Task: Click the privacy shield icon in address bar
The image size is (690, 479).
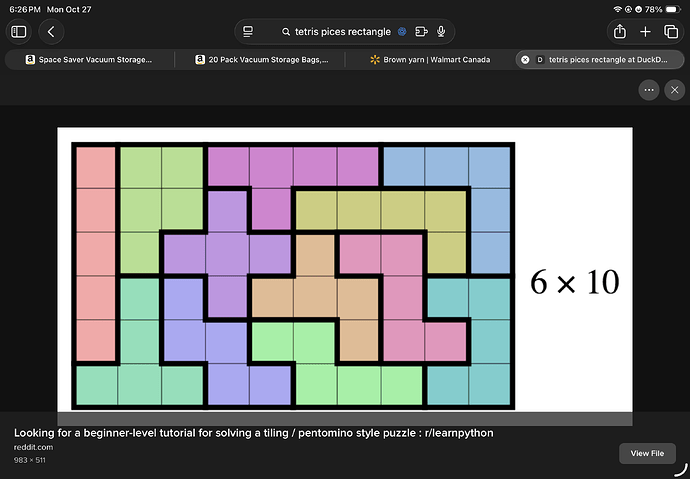Action: [402, 32]
